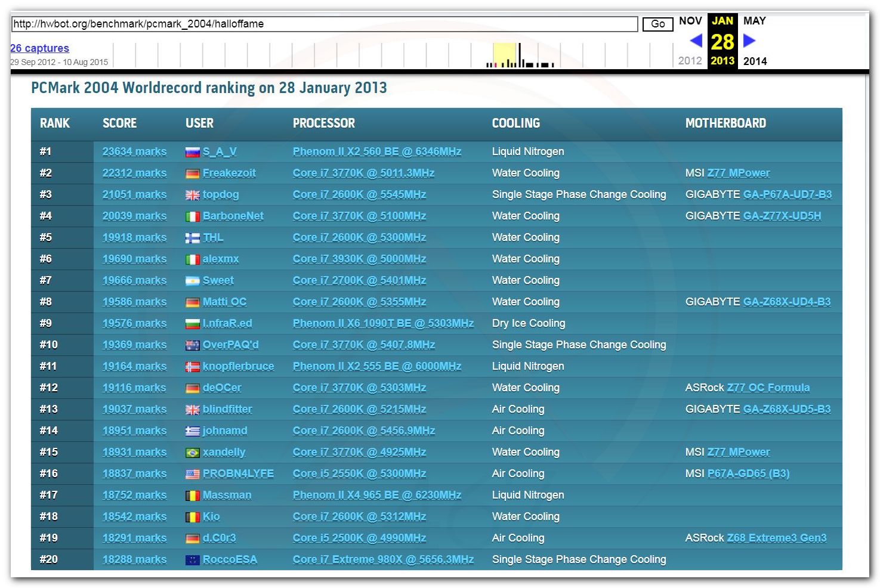The width and height of the screenshot is (880, 588).
Task: Jump to the MAY 2014 capture
Action: tap(754, 21)
